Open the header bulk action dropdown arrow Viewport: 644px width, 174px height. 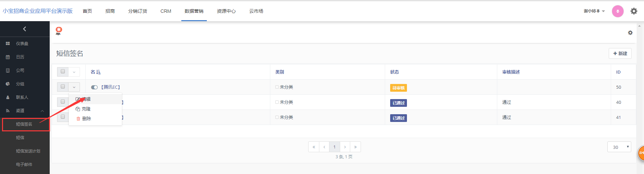(x=74, y=72)
